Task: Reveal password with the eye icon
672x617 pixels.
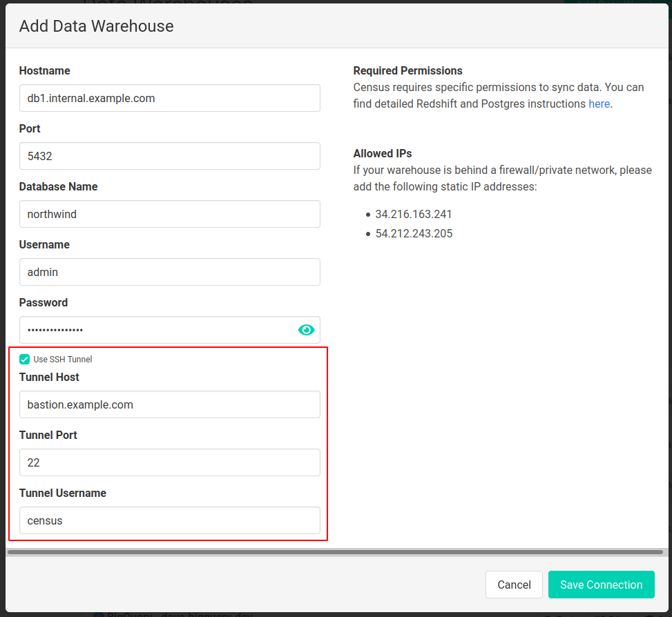Action: [x=306, y=330]
